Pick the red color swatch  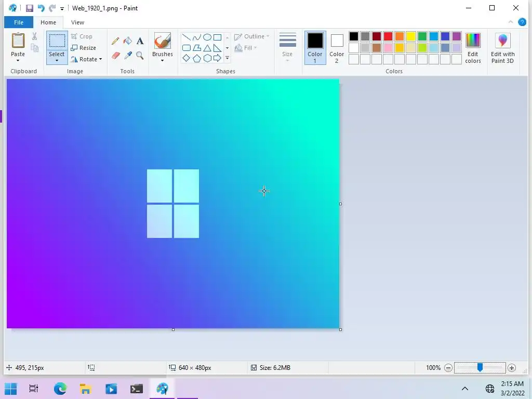click(x=388, y=36)
